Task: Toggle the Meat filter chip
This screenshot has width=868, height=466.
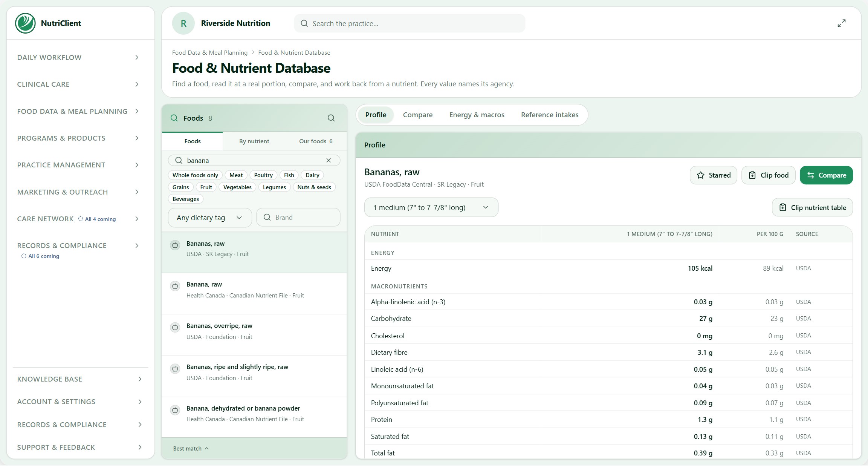Action: (236, 175)
